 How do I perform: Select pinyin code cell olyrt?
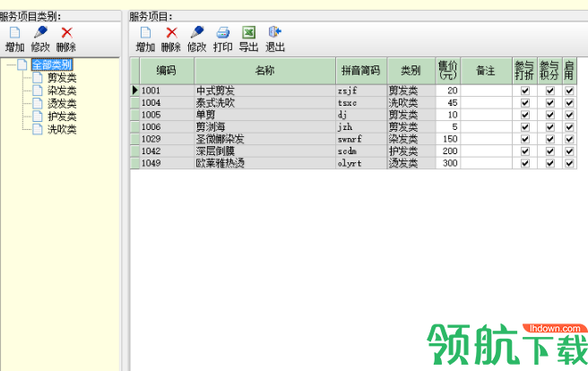361,163
